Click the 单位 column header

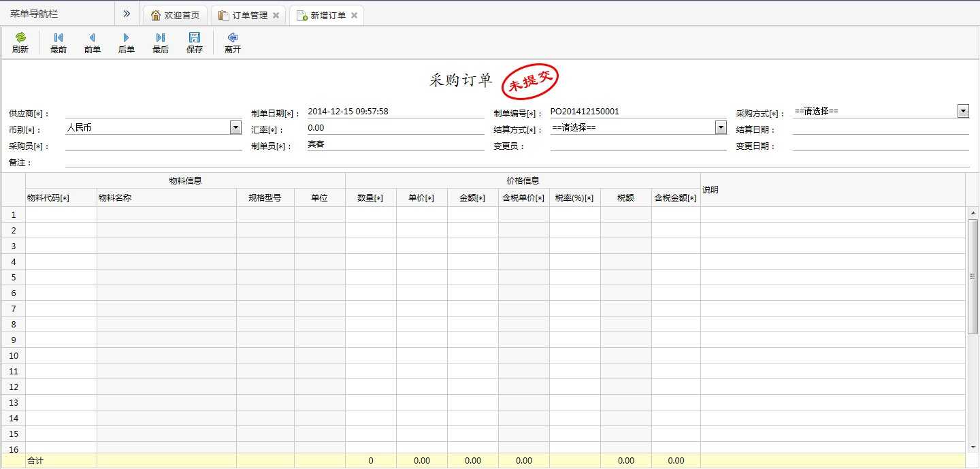pos(320,197)
